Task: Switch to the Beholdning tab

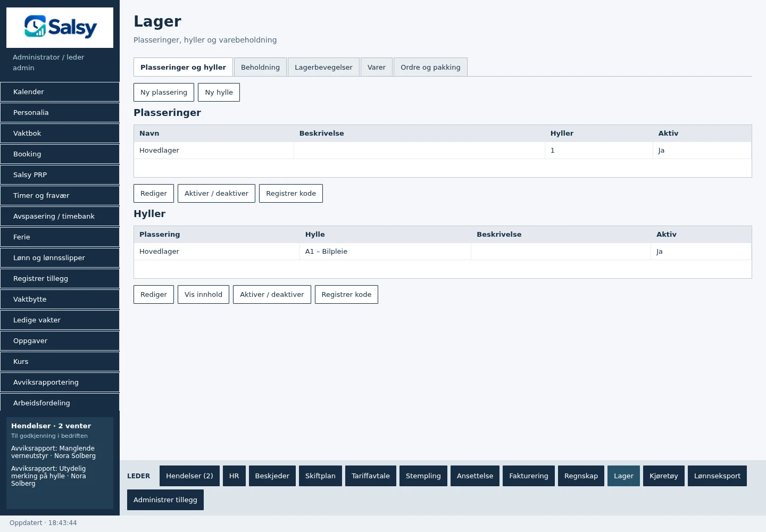Action: 260,67
